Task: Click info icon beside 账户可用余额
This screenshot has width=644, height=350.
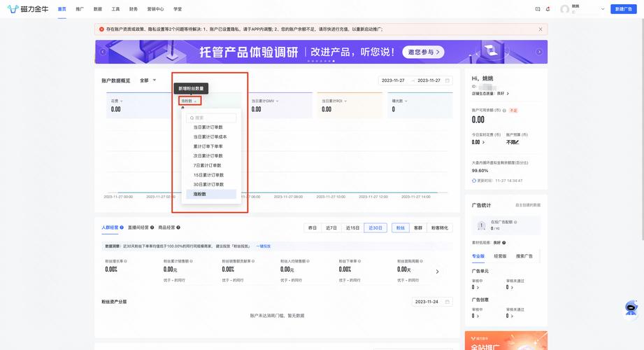Action: (504, 110)
